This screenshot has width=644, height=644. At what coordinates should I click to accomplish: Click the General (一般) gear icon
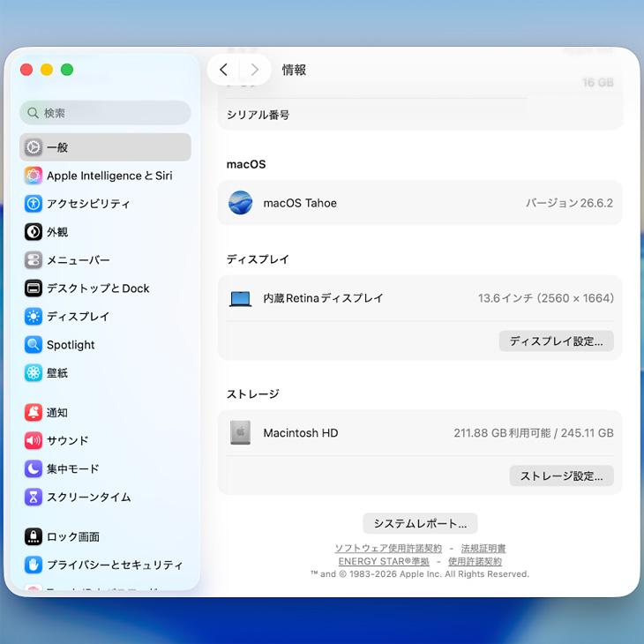click(34, 147)
